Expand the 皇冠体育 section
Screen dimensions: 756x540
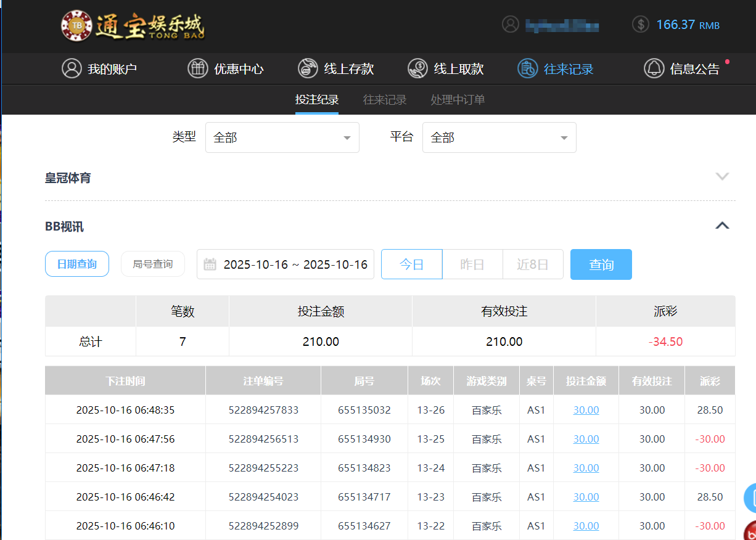pos(722,176)
